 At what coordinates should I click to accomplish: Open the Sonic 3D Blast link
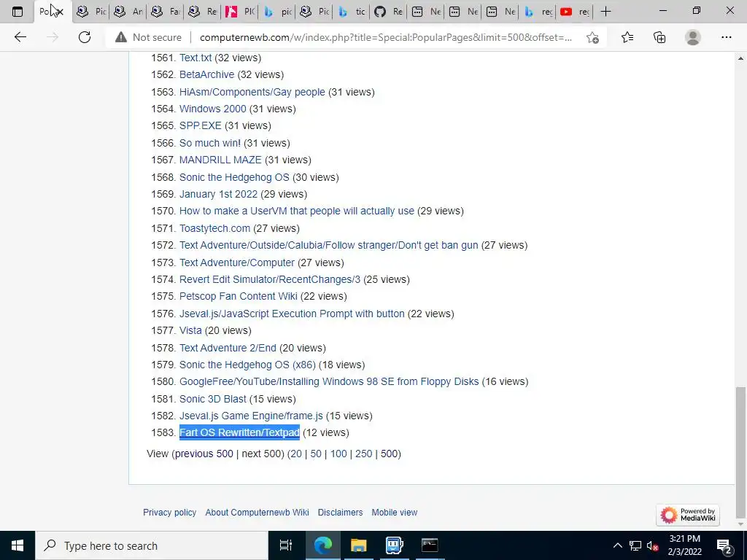212,399
